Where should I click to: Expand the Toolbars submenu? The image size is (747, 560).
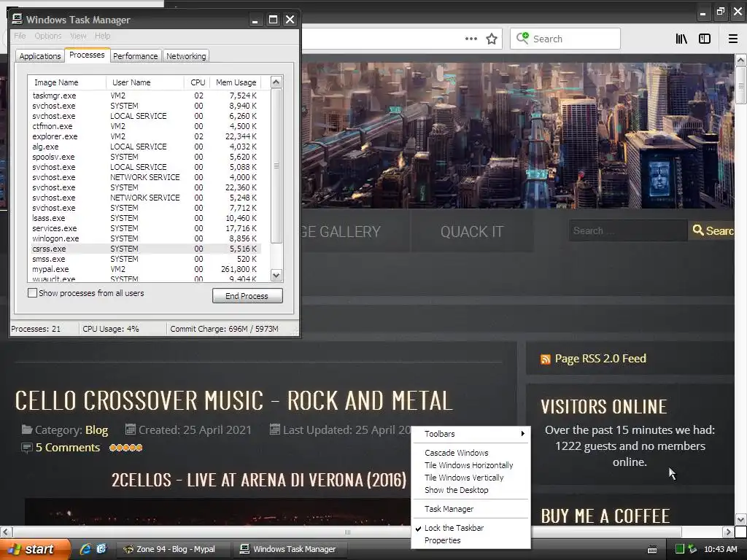point(471,434)
